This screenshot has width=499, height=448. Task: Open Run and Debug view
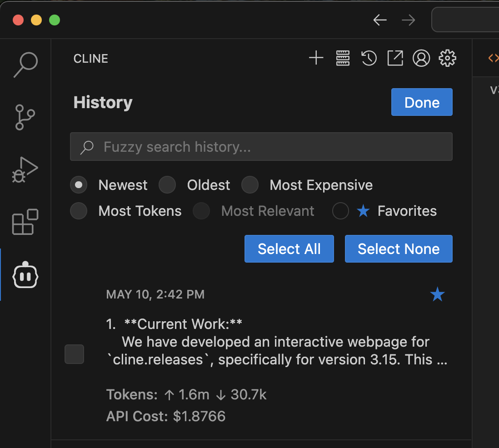pos(25,170)
